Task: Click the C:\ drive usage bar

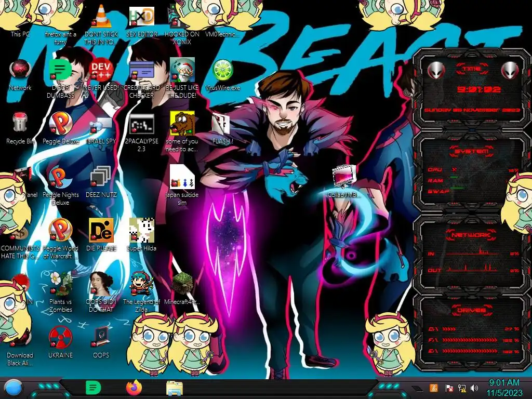Action: (x=474, y=329)
